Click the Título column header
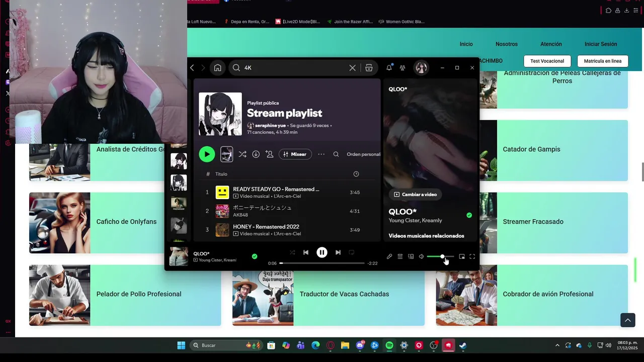 221,174
